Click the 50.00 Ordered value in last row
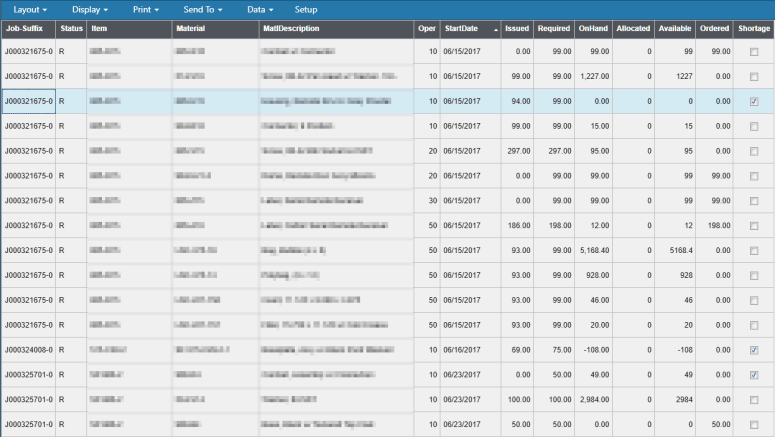This screenshot has height=437, width=775. point(721,424)
